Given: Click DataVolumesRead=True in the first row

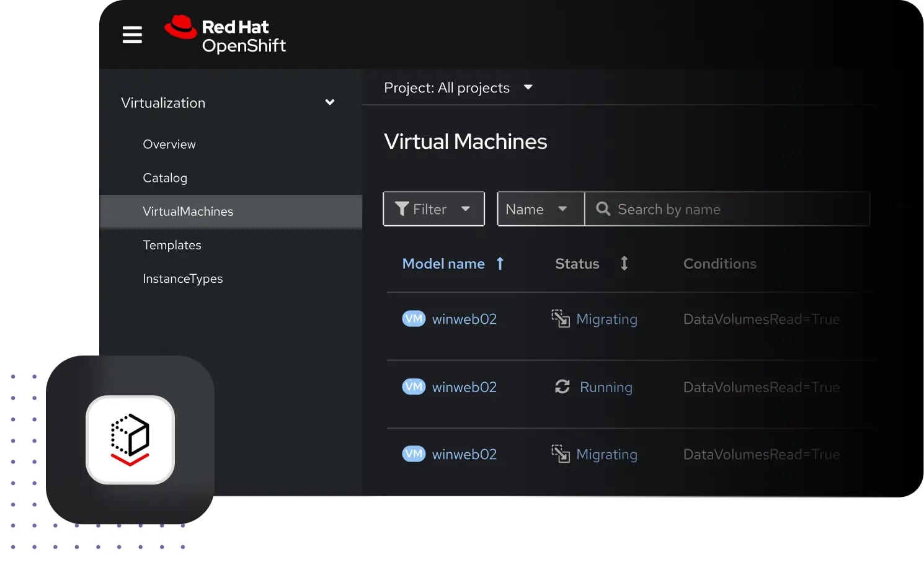Looking at the screenshot, I should 762,319.
